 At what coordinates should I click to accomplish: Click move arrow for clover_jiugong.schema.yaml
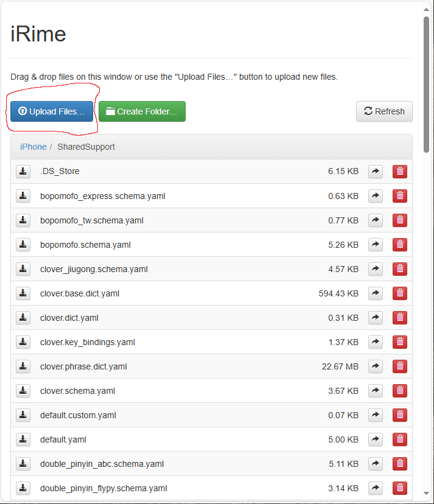coord(376,269)
